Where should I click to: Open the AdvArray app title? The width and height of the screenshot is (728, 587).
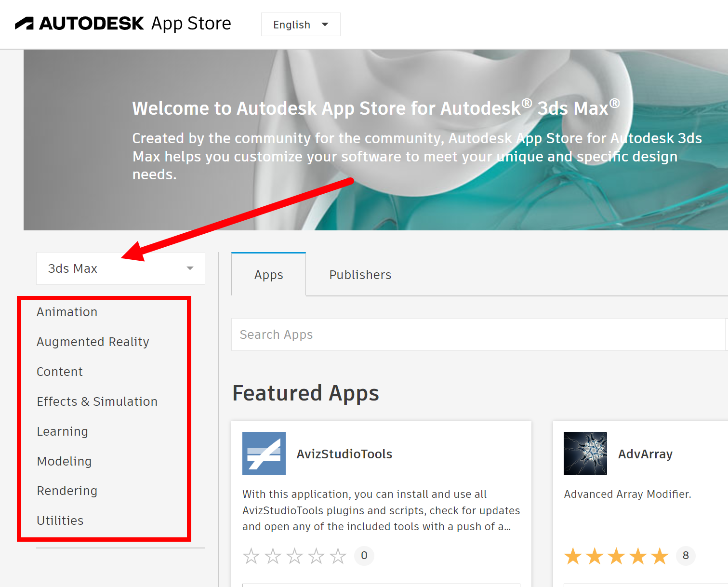[645, 454]
